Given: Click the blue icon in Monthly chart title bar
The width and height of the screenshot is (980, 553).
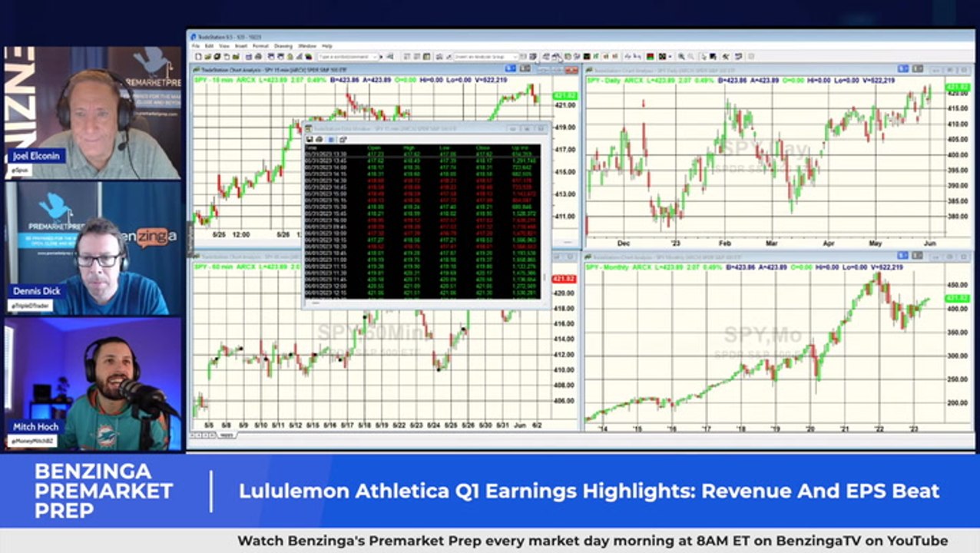Looking at the screenshot, I should (x=902, y=256).
